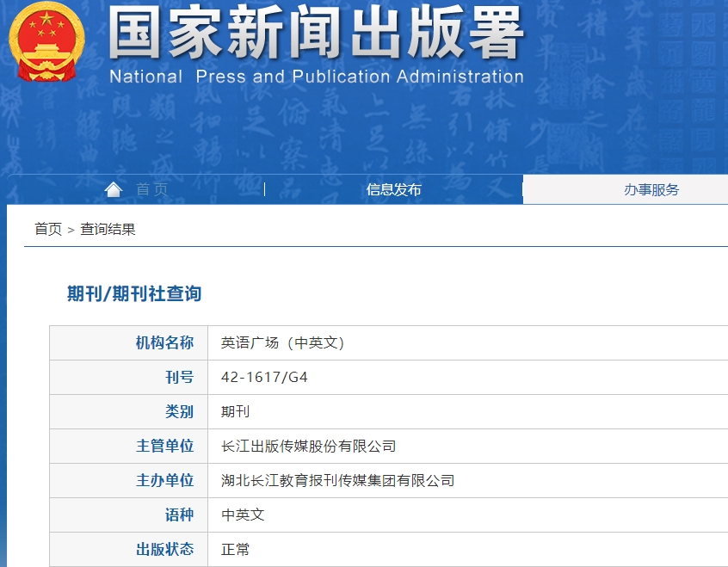Image resolution: width=728 pixels, height=567 pixels.
Task: Click the 正常 publication status value
Action: 235,549
